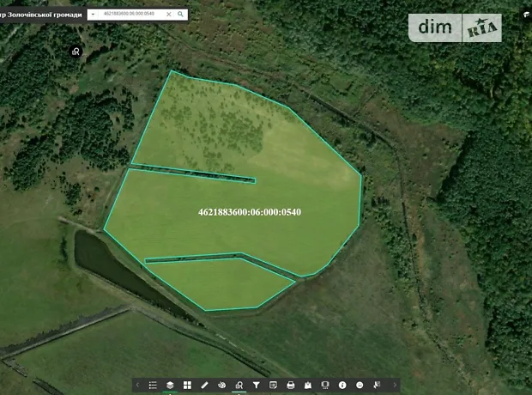The height and width of the screenshot is (395, 532).
Task: Open the basemap gallery grid
Action: pos(187,385)
